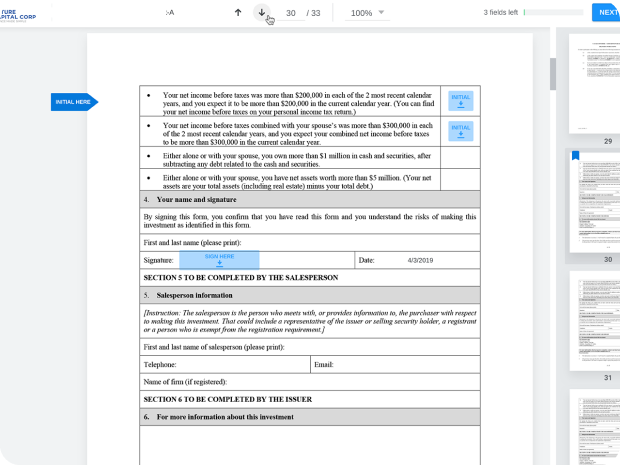The image size is (620, 465).
Task: Click 'First and last name (please print):' line
Action: click(x=310, y=243)
